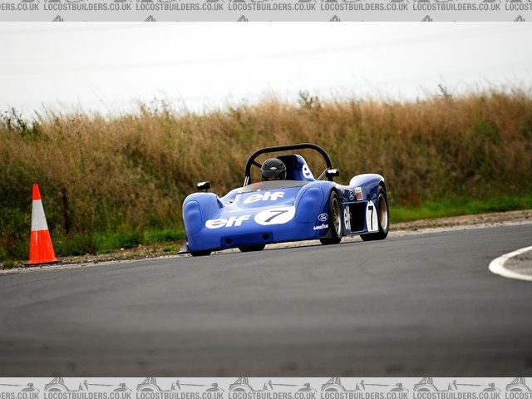Click the car's left wing mirror
The height and width of the screenshot is (399, 532).
coord(204,186)
